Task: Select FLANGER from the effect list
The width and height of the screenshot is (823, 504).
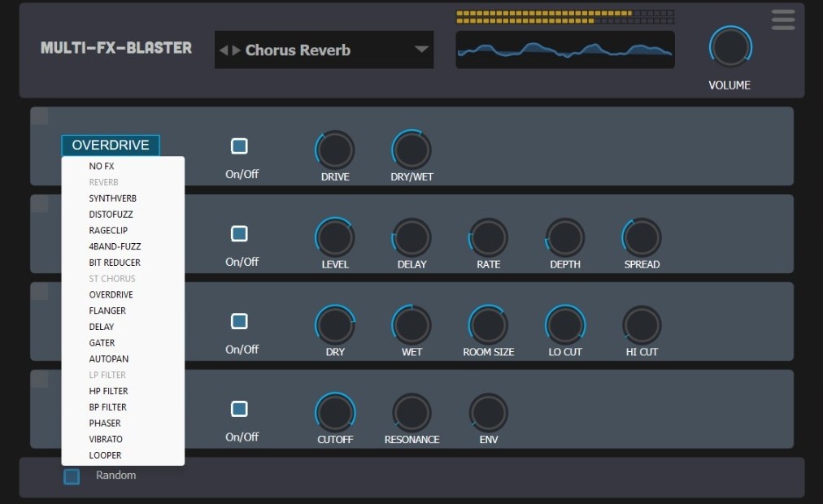Action: coord(107,311)
